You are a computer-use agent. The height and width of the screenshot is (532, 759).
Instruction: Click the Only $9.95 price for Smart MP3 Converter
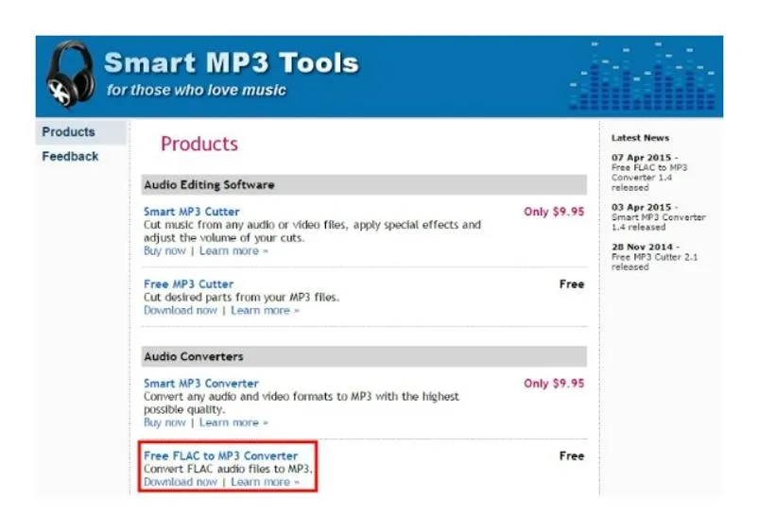[554, 384]
